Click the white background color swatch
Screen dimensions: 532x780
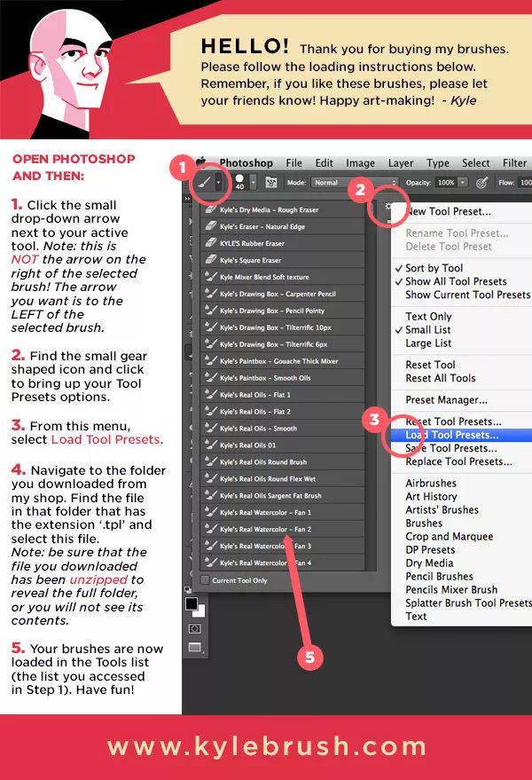tap(200, 612)
